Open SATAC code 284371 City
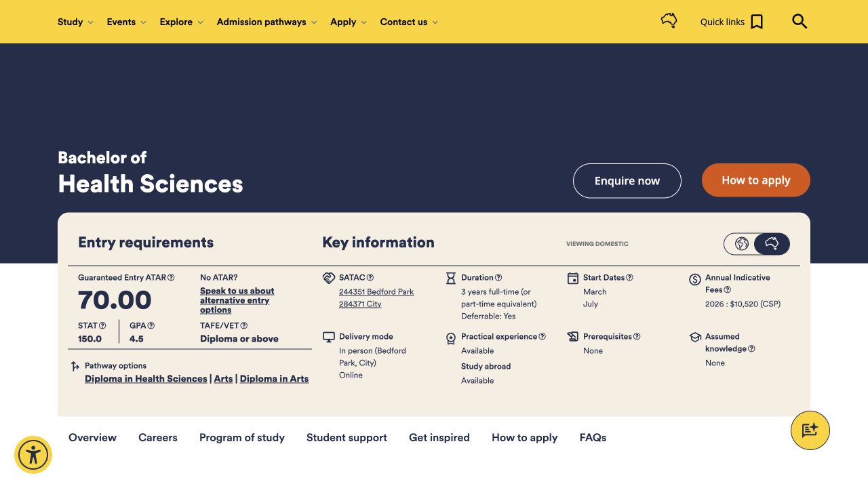868x488 pixels. pyautogui.click(x=360, y=304)
